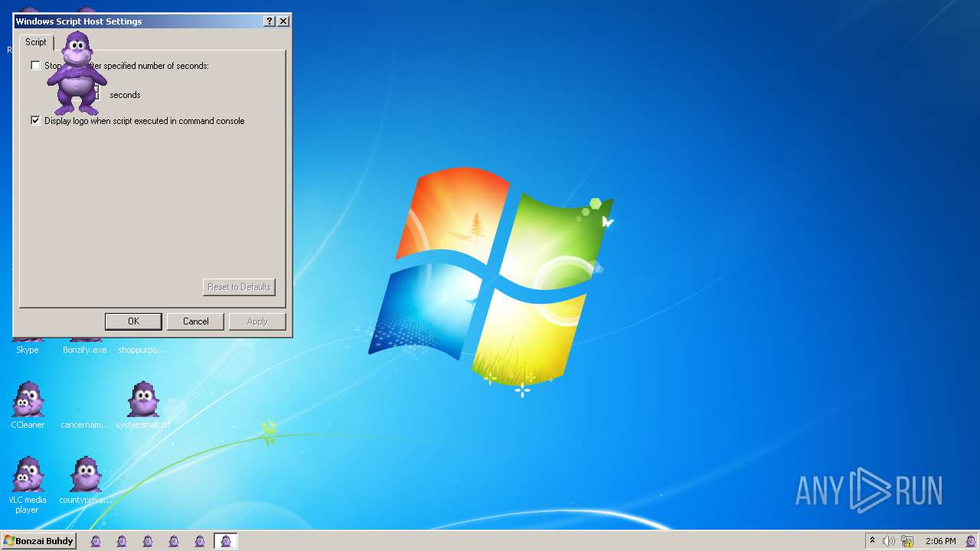
Task: Click the OK button
Action: 133,321
